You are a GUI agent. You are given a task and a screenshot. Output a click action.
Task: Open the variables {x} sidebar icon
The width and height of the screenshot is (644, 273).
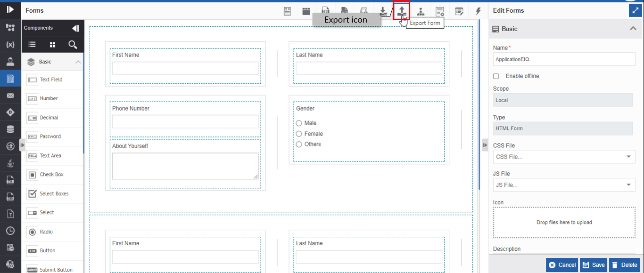[10, 44]
